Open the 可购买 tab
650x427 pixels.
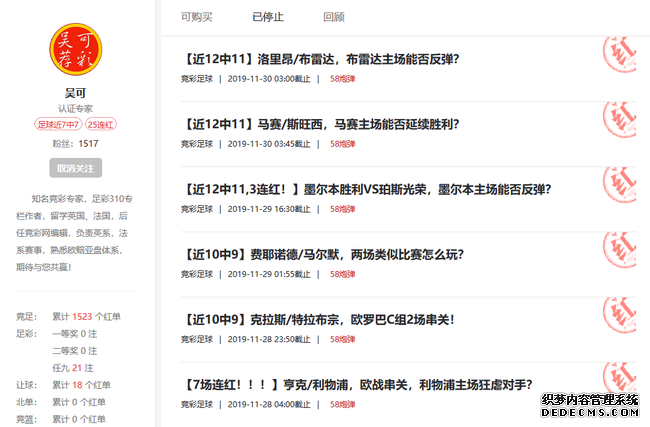(x=196, y=17)
